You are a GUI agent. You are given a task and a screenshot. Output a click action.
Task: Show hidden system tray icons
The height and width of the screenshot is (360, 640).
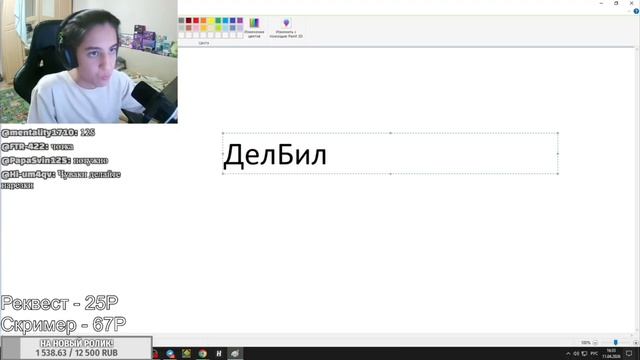pyautogui.click(x=568, y=354)
